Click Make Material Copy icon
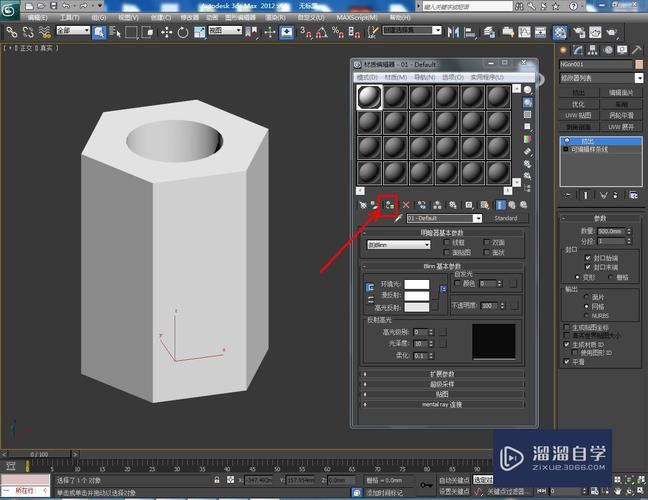Image resolution: width=648 pixels, height=500 pixels. (x=422, y=205)
